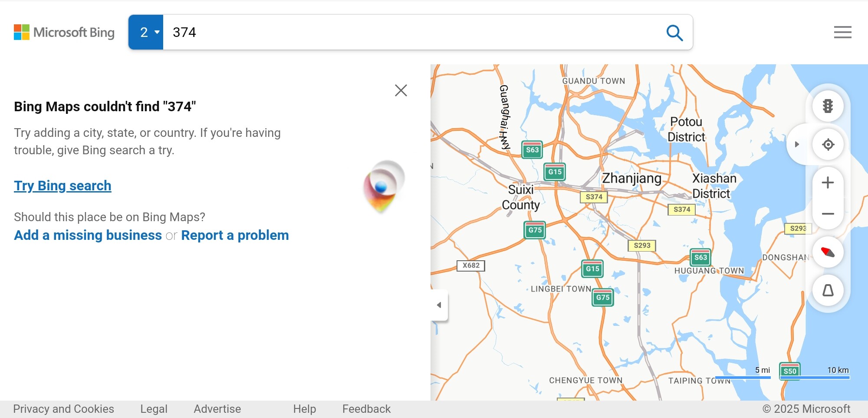This screenshot has height=418, width=868.
Task: Click the Try Bing search link
Action: coord(62,186)
